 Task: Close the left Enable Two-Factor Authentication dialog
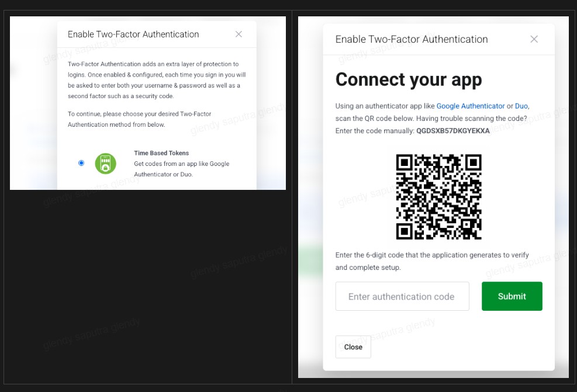coord(239,34)
